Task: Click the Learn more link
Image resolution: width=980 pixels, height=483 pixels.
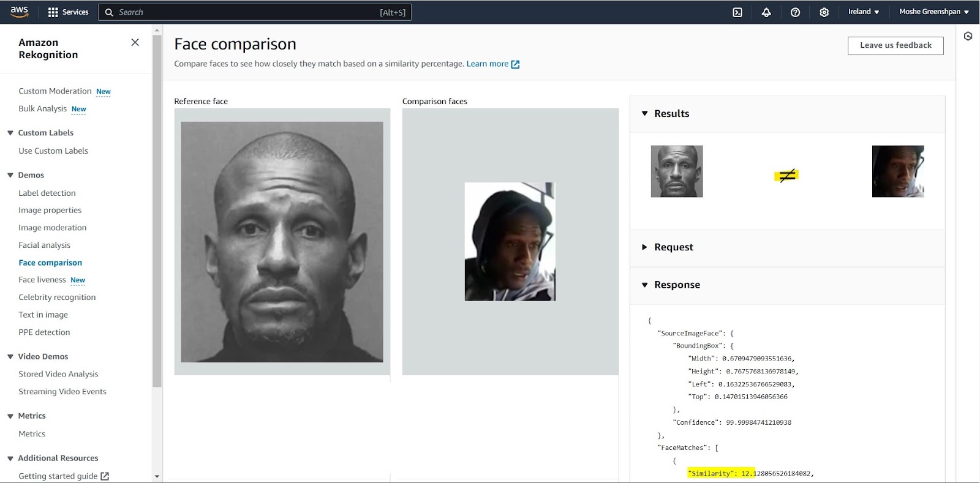Action: tap(488, 64)
